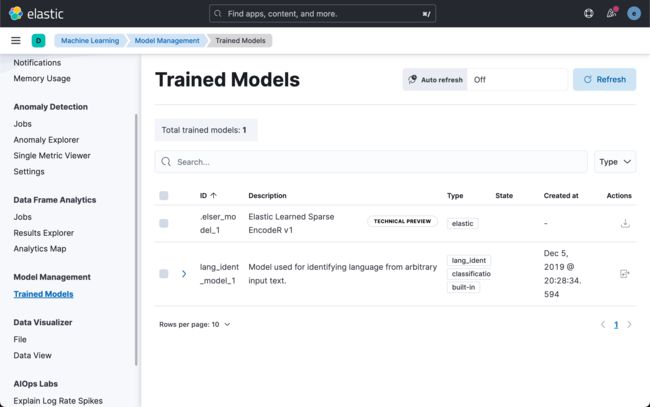The height and width of the screenshot is (407, 650).
Task: Open Data Visualizer File
Action: 20,339
